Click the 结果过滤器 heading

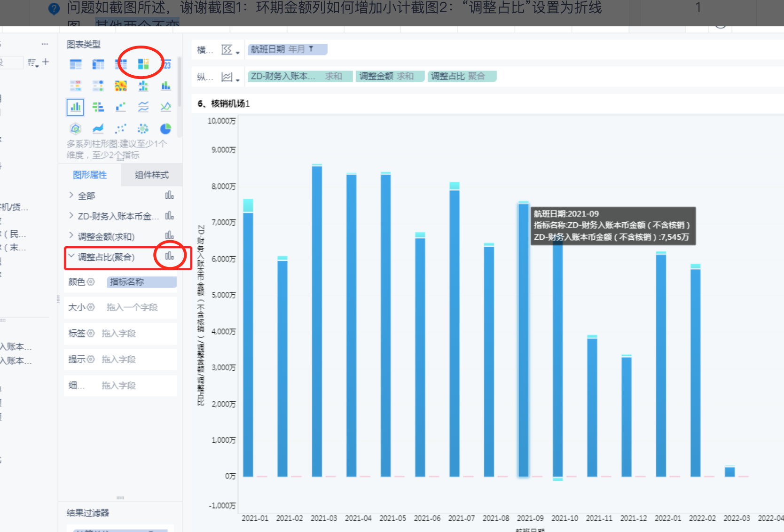point(88,513)
